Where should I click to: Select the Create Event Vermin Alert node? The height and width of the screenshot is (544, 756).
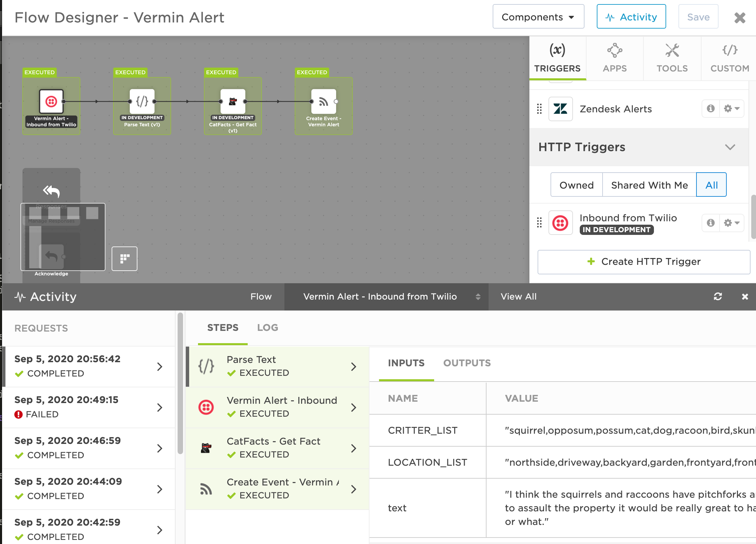323,101
